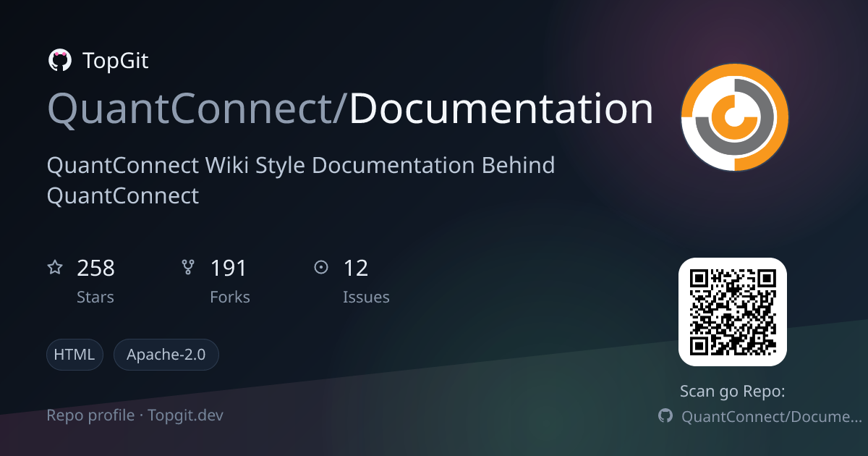Select the repository description text

coord(301,180)
